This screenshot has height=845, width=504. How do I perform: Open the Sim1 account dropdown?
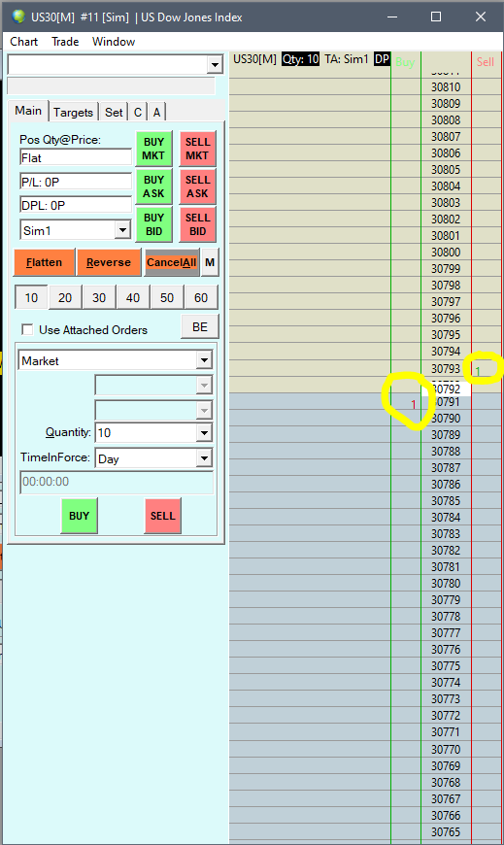tap(123, 230)
